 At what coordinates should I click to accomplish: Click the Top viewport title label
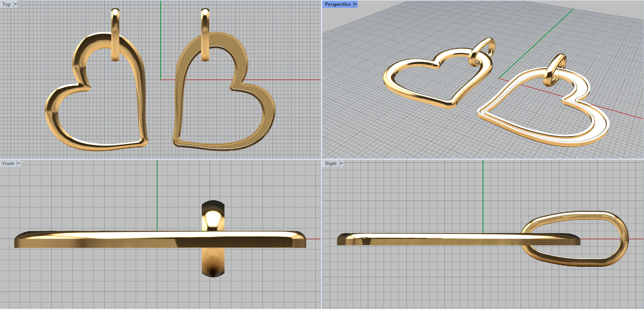click(x=6, y=4)
